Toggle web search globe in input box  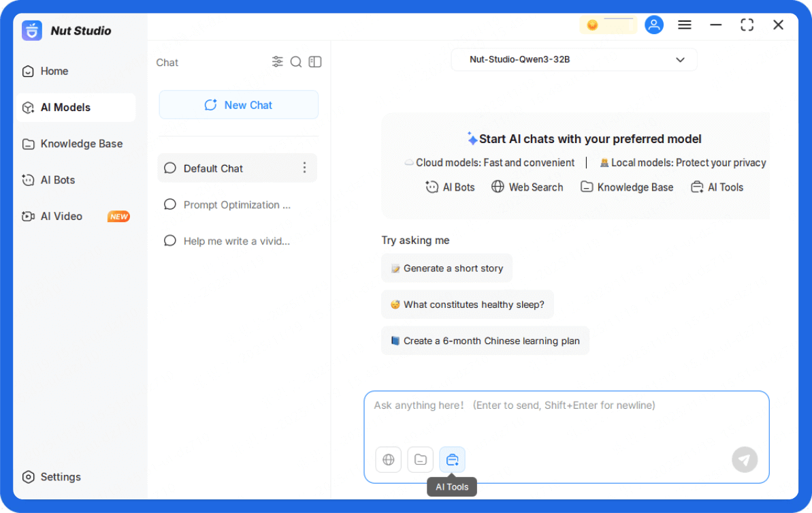pyautogui.click(x=388, y=460)
